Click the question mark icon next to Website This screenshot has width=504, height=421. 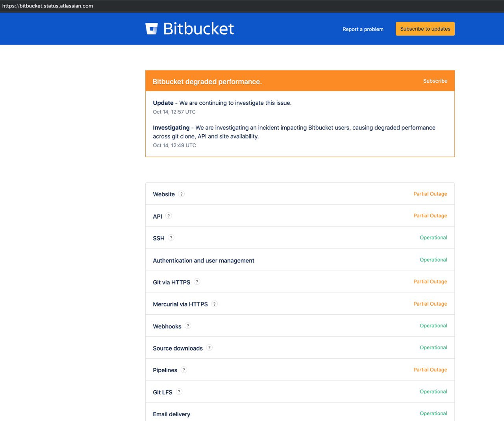tap(181, 194)
